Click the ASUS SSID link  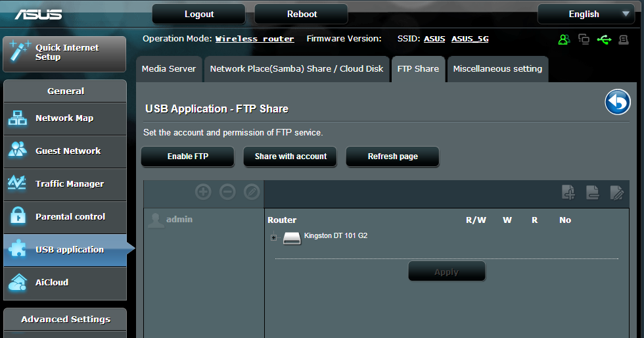point(434,39)
